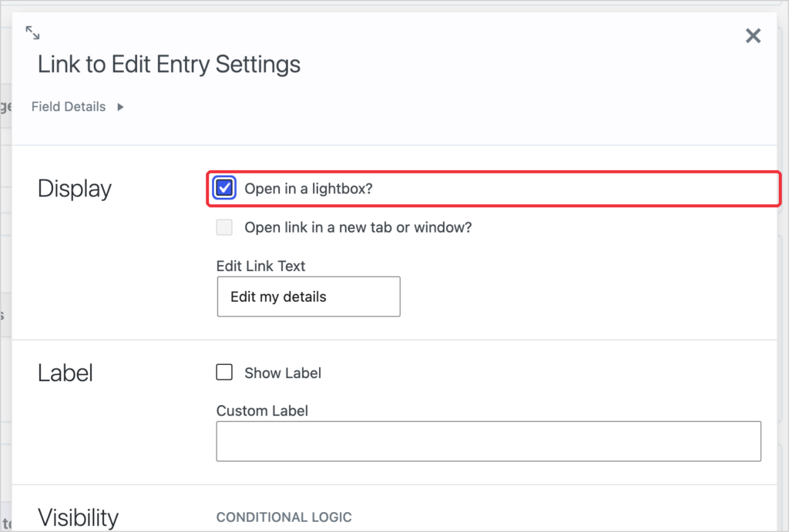This screenshot has width=789, height=532.
Task: Click the Label section heading
Action: pos(65,373)
